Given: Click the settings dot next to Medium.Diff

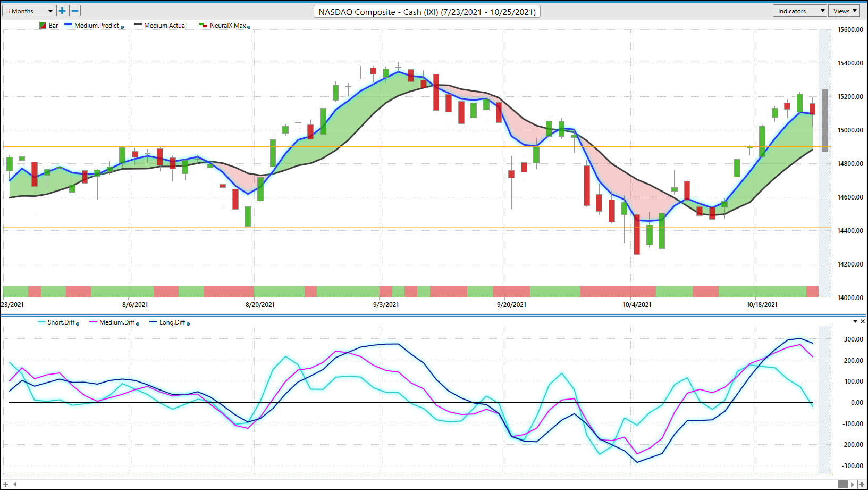Looking at the screenshot, I should (x=138, y=324).
